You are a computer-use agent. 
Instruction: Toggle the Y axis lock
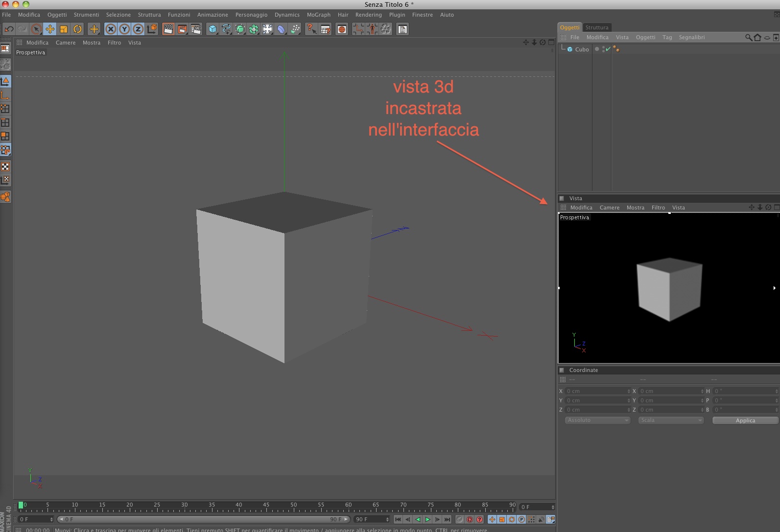pyautogui.click(x=124, y=29)
